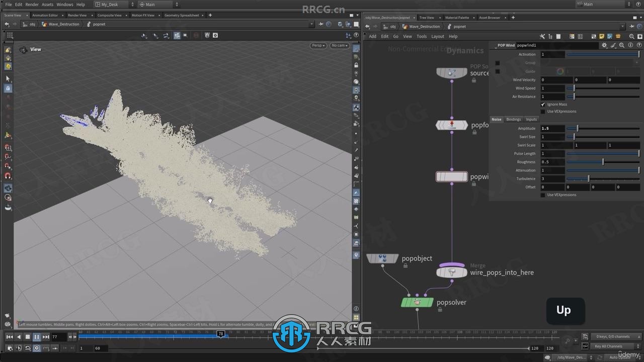
Task: Open the No cam camera dropdown
Action: (339, 45)
